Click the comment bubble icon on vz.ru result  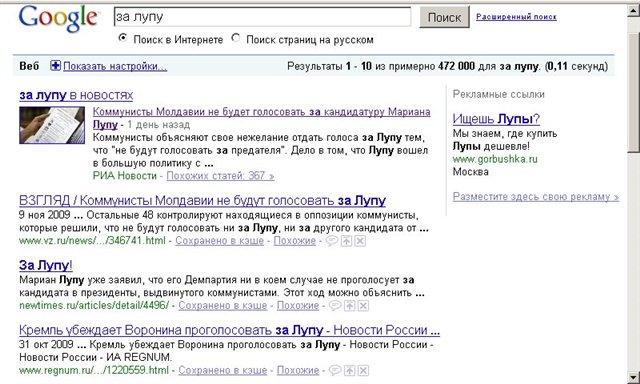click(x=331, y=241)
